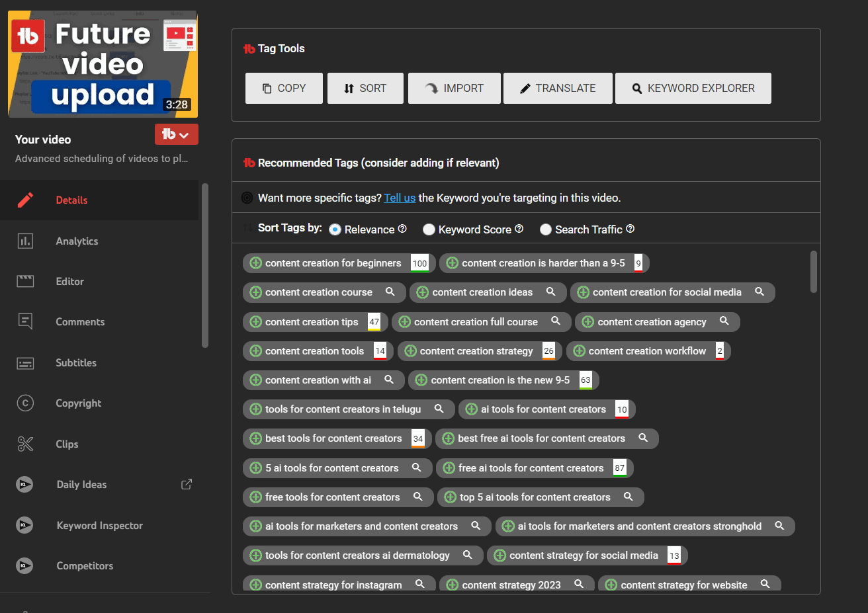Open the Editor section in the sidebar
868x613 pixels.
click(x=25, y=281)
